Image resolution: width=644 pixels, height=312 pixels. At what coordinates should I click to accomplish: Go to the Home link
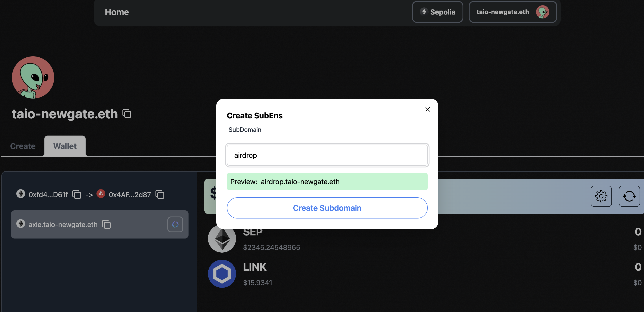pyautogui.click(x=117, y=12)
